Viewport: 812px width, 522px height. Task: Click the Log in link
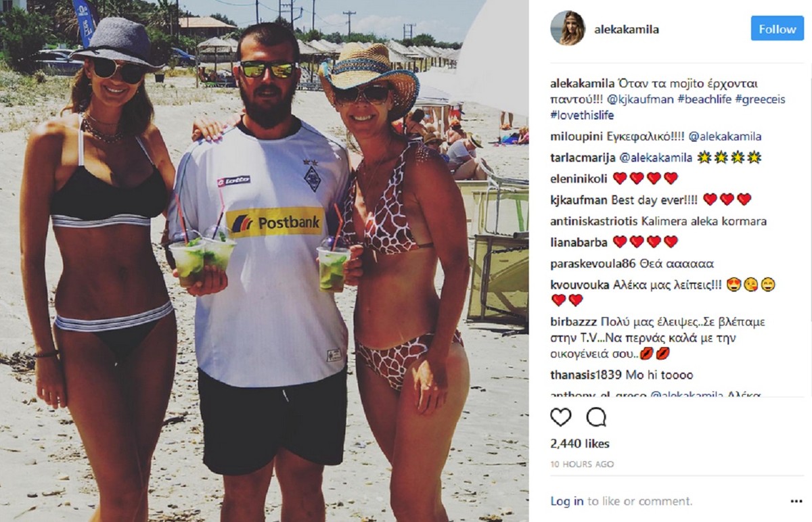[567, 501]
